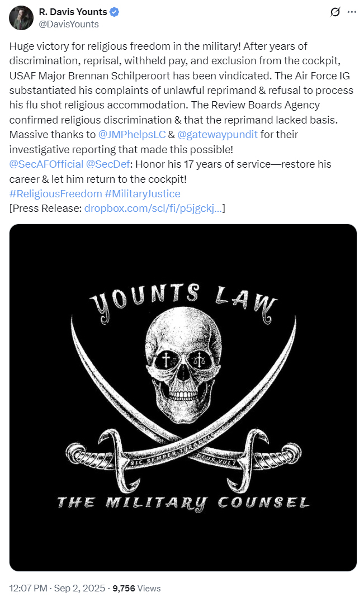Image resolution: width=364 pixels, height=597 pixels.
Task: Open R. Davis Younts profile picture
Action: coord(21,18)
